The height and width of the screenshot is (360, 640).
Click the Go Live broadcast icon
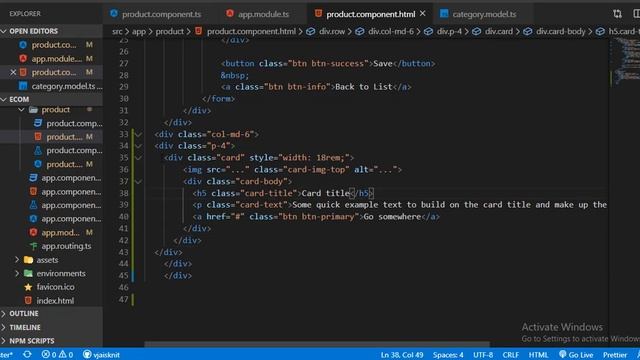coord(563,354)
